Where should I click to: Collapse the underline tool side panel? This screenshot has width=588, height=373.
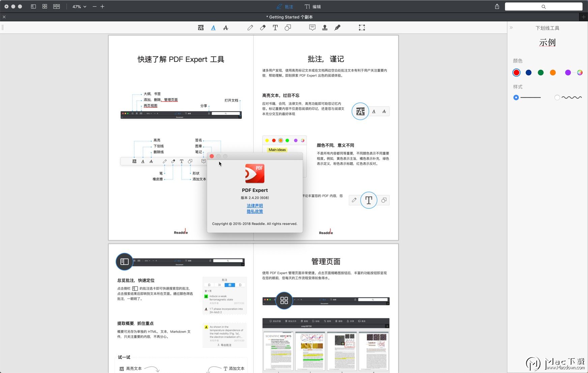tap(511, 28)
